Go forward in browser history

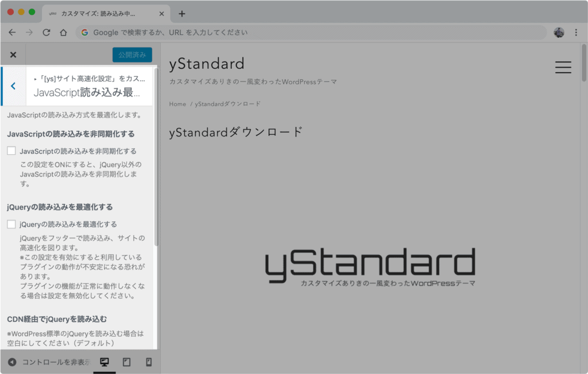(29, 33)
